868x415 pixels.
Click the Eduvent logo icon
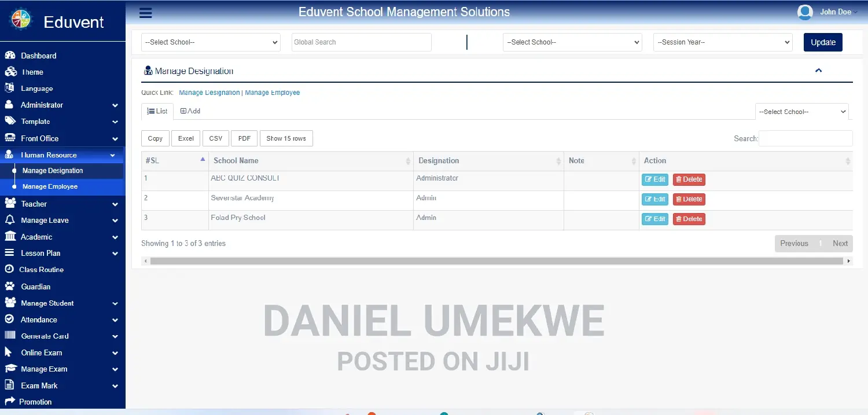pos(21,19)
